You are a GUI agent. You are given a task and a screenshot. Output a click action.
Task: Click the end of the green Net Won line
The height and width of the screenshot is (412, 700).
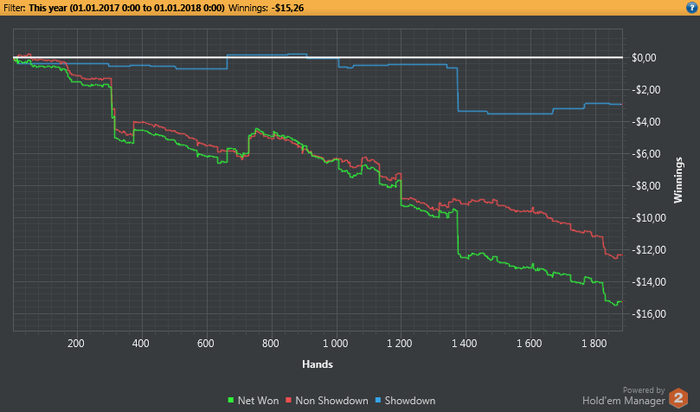pyautogui.click(x=621, y=302)
